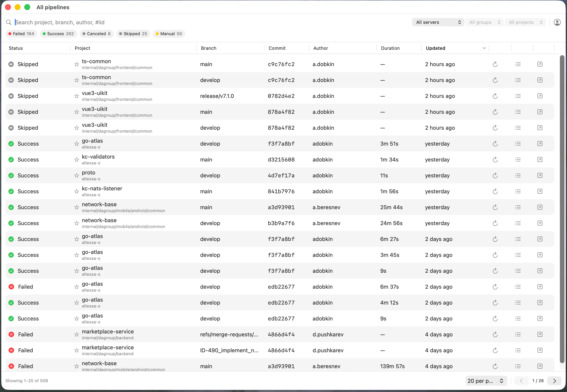Click the vertical scrollbar thumb
Viewport: 567px width, 392px height.
click(x=562, y=209)
